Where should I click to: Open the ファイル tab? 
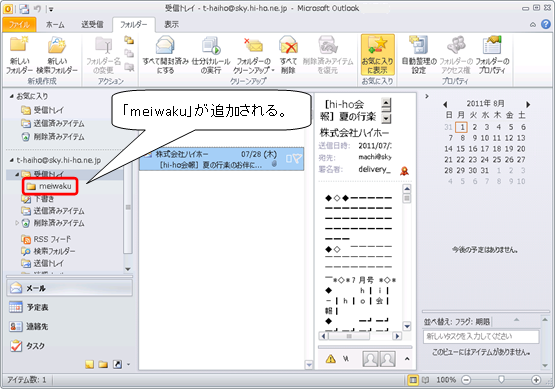(x=19, y=24)
